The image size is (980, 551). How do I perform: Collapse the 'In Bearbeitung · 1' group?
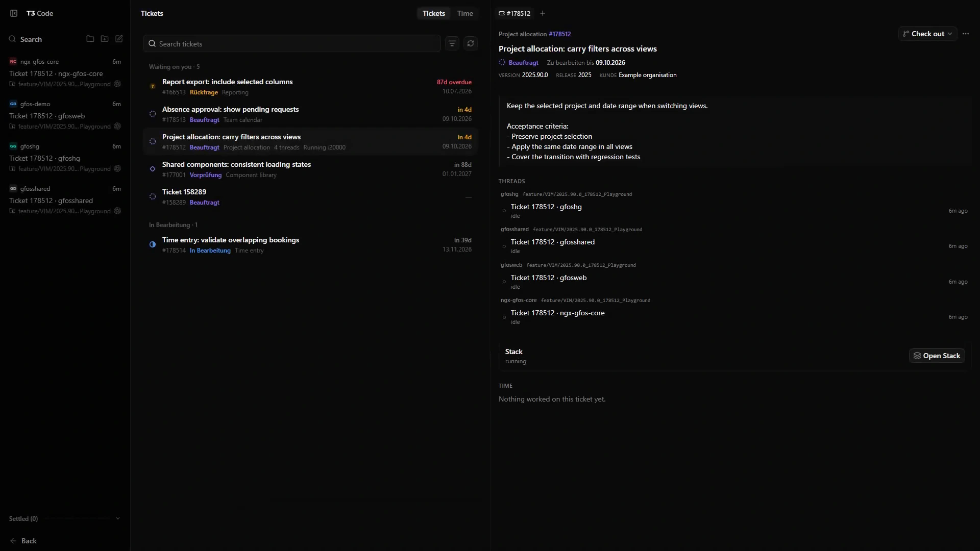(x=173, y=225)
